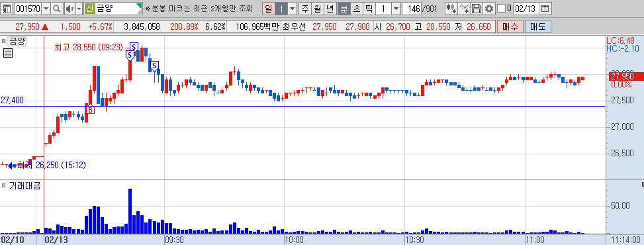Expand the dropdown arrow beside the speaker
This screenshot has height=245, width=644.
79,8
